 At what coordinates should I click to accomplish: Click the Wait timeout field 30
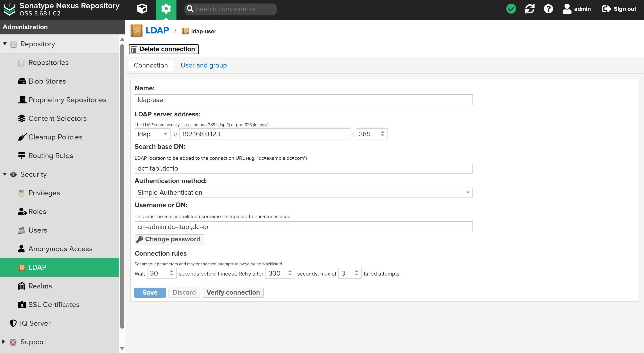click(158, 273)
